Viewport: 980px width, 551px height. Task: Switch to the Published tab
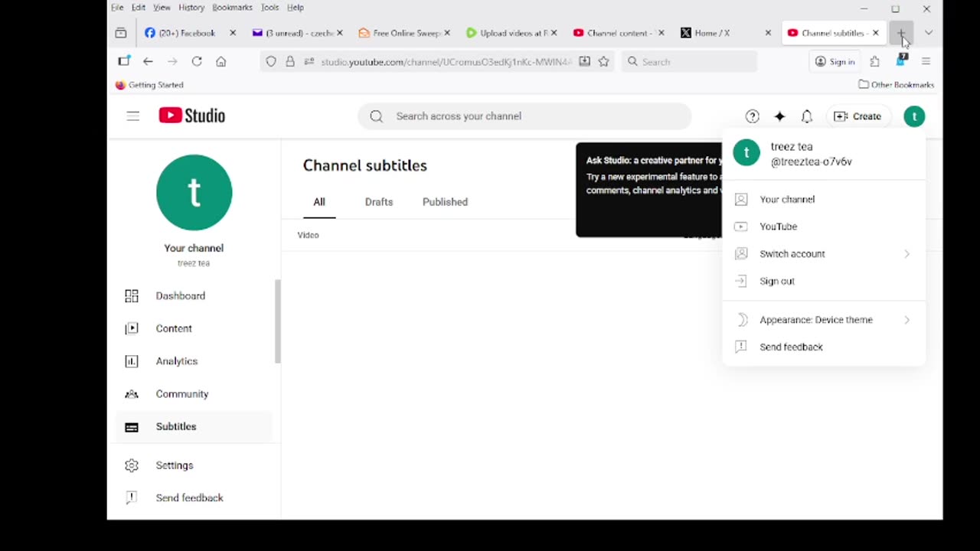click(x=445, y=202)
